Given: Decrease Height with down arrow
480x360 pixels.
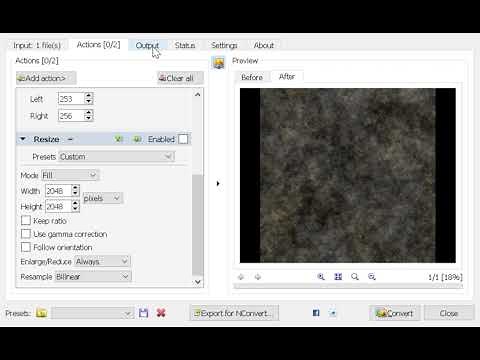Looking at the screenshot, I should [75, 209].
